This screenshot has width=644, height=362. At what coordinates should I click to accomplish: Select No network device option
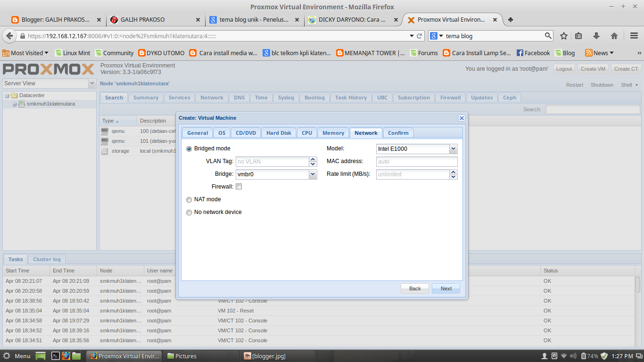(190, 212)
